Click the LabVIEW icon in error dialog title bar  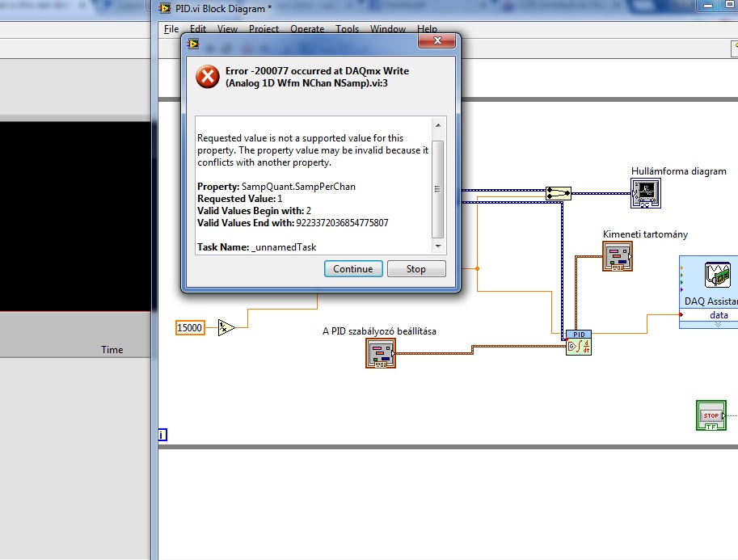coord(193,44)
